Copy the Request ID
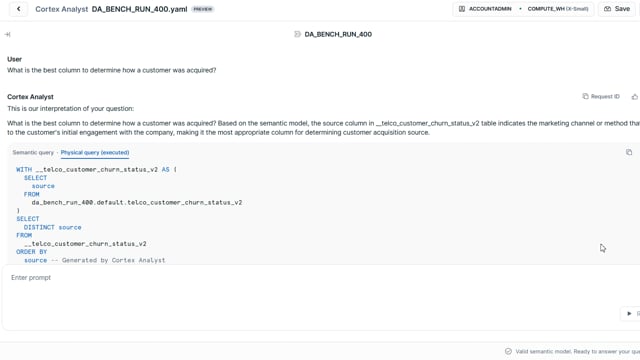This screenshot has height=360, width=640. click(x=585, y=96)
